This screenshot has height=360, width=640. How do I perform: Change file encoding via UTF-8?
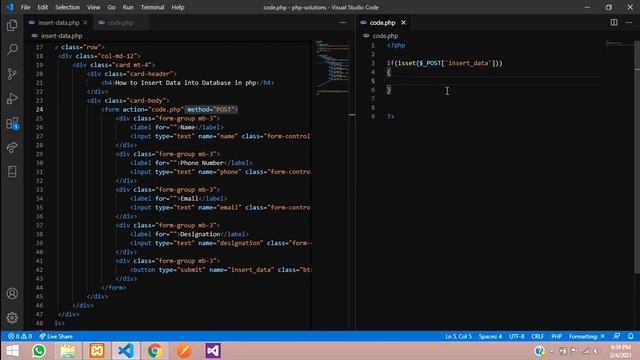(x=516, y=336)
